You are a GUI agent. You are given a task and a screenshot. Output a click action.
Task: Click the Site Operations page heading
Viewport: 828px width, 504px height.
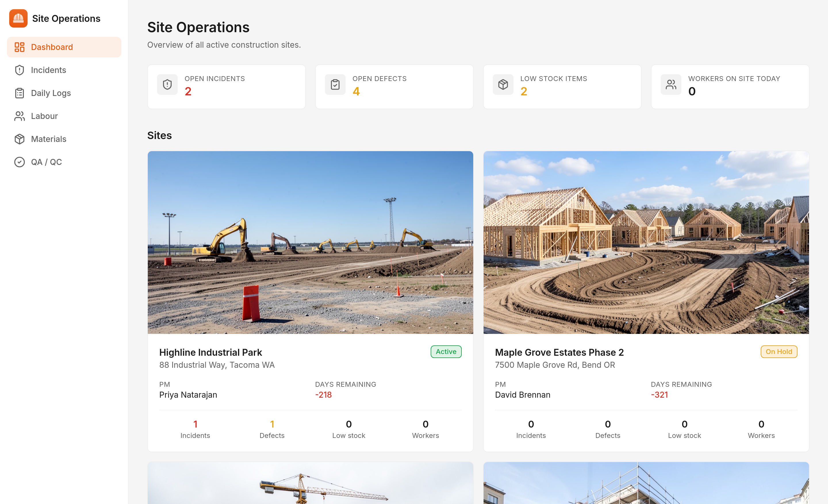(x=198, y=28)
